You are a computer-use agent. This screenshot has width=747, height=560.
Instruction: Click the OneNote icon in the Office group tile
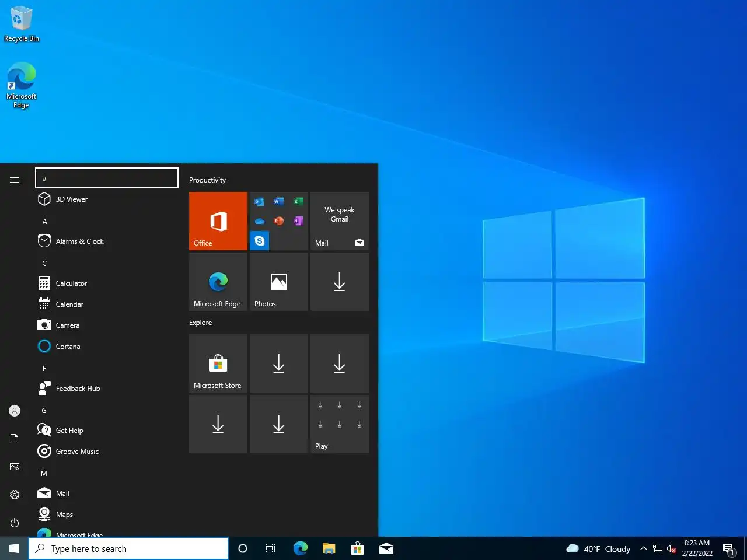click(298, 221)
